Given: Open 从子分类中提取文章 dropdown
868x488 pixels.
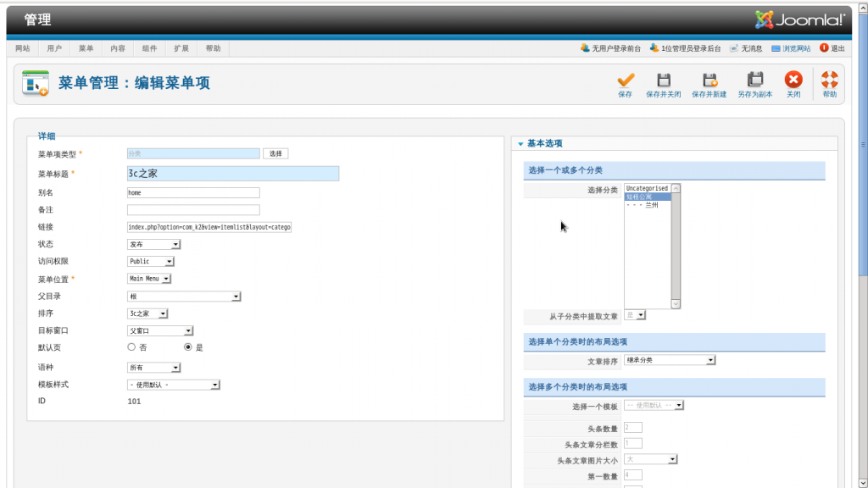Looking at the screenshot, I should (635, 315).
